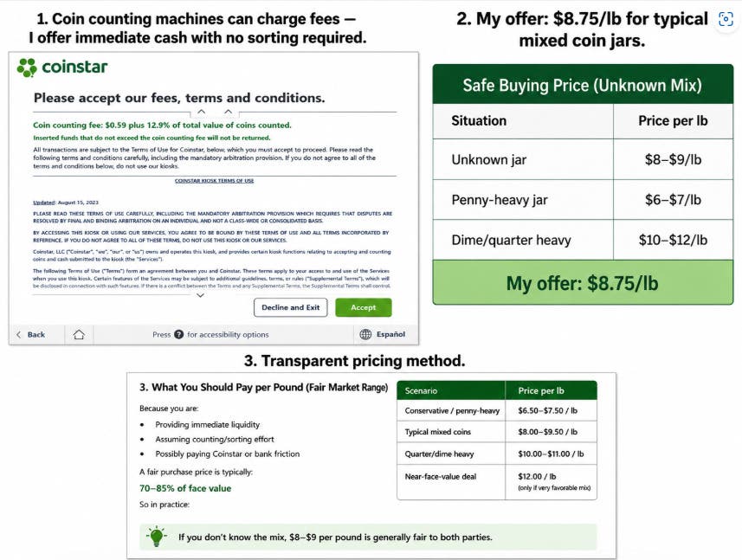Tap the home icon in kiosk footer
Screen dimensions: 742x560
click(79, 334)
